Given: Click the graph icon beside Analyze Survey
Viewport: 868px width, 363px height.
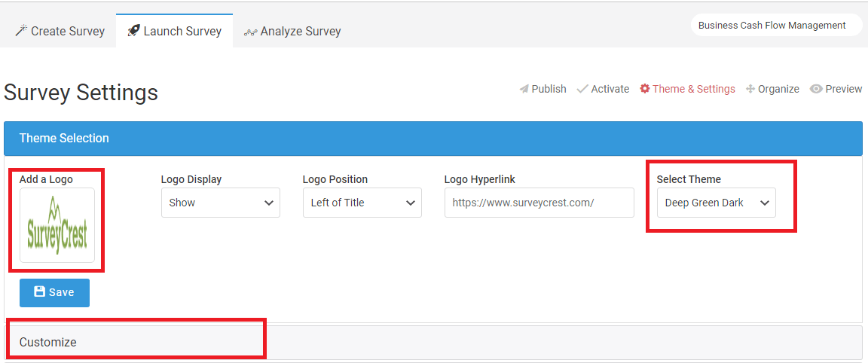Looking at the screenshot, I should click(251, 32).
